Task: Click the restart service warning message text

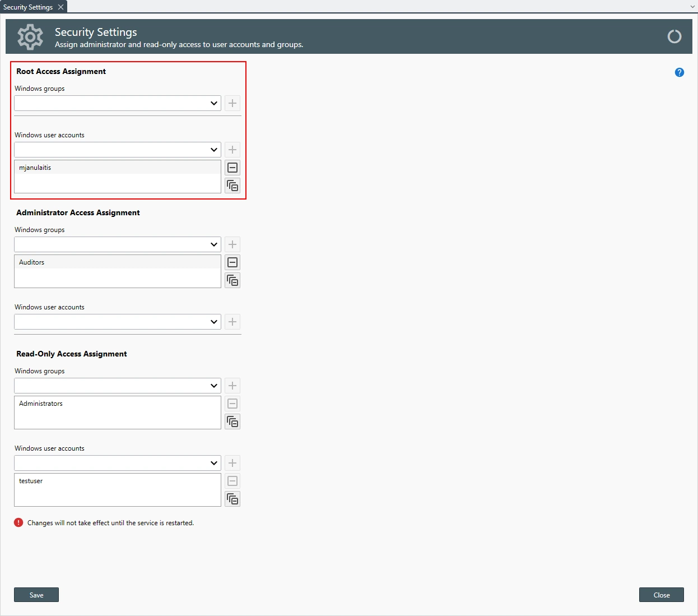Action: pos(110,523)
